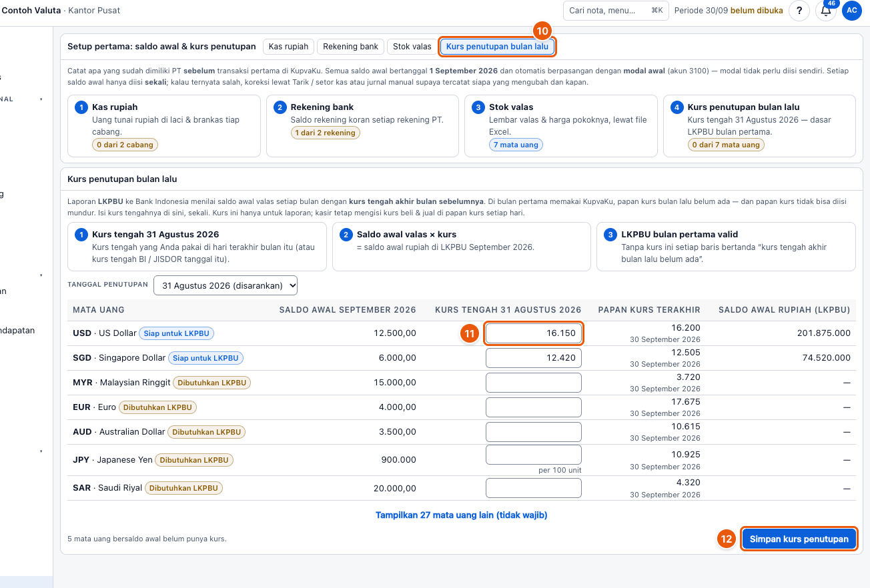Click the JPY opening balance '900.000'
Viewport: 870px width, 588px height.
pos(399,460)
